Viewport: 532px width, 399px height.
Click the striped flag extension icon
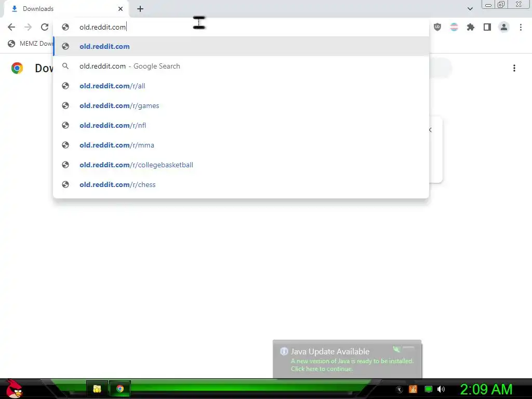click(x=454, y=27)
